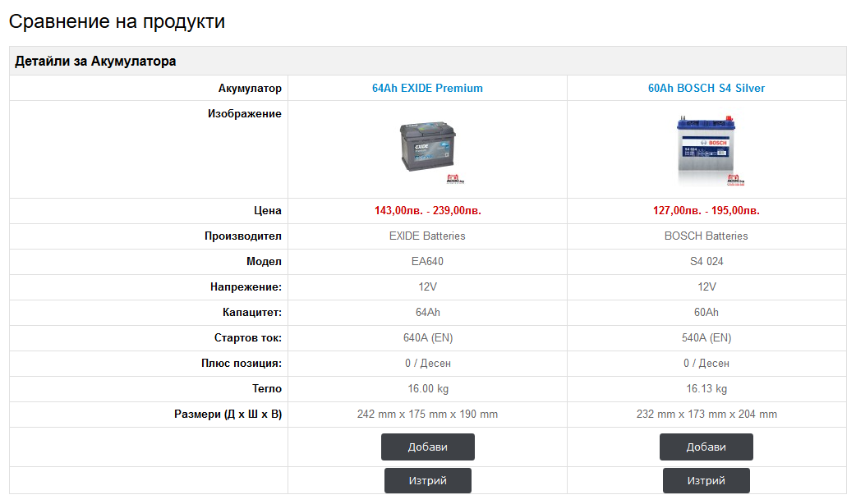Click the Стартов ток: row label
This screenshot has height=504, width=856.
point(248,338)
